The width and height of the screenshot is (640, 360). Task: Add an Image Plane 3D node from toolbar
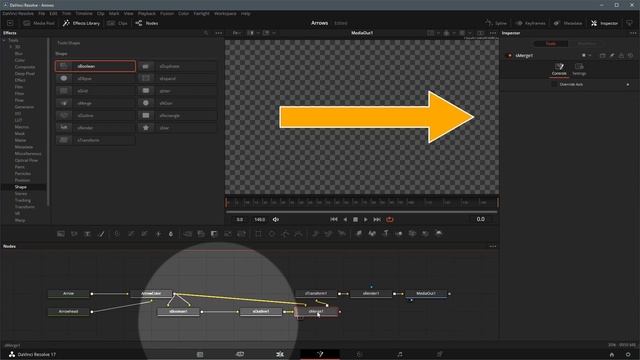[359, 234]
